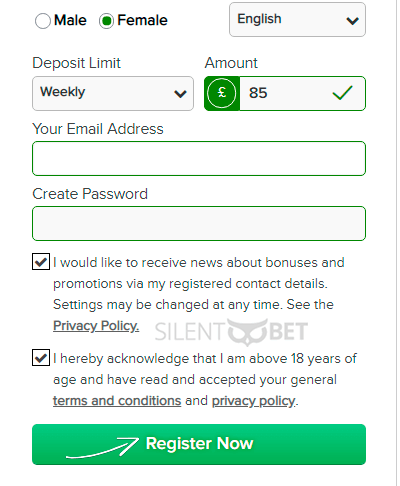Open the terms and conditions link
400x486 pixels.
tap(117, 401)
